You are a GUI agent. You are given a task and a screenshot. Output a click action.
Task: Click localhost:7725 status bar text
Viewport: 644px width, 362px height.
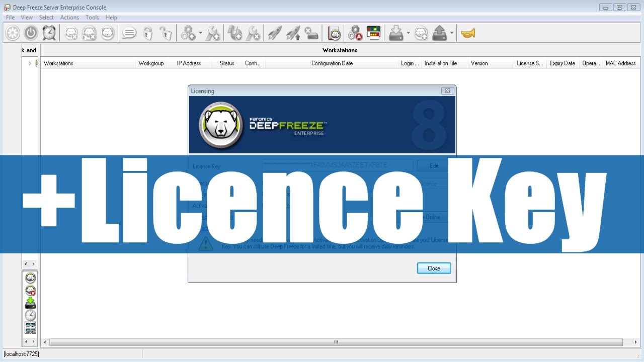tap(21, 354)
